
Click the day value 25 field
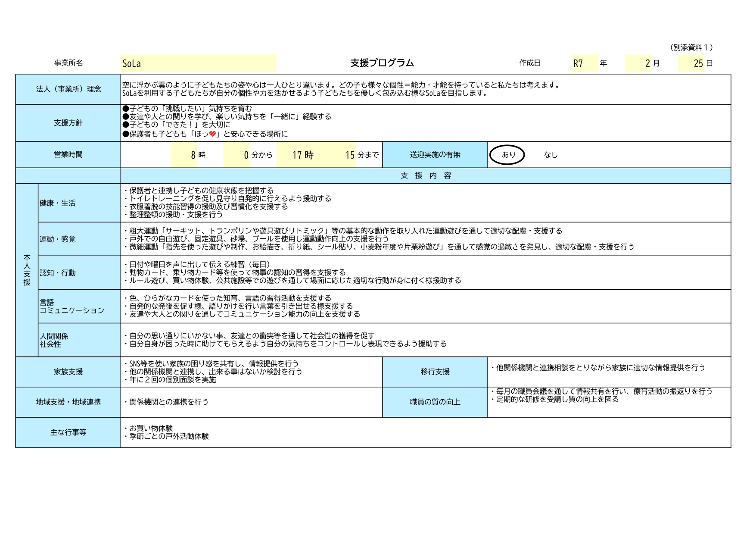pos(691,63)
